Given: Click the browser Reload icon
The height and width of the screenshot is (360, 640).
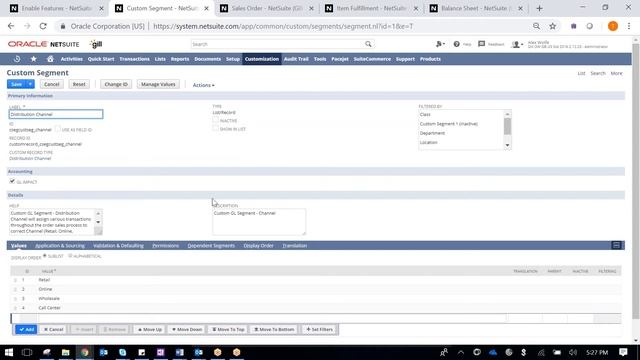Looking at the screenshot, I should coord(43,26).
